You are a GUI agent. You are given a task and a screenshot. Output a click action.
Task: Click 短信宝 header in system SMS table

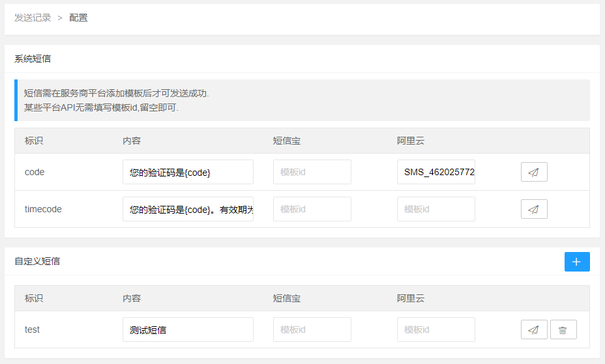[x=287, y=141]
